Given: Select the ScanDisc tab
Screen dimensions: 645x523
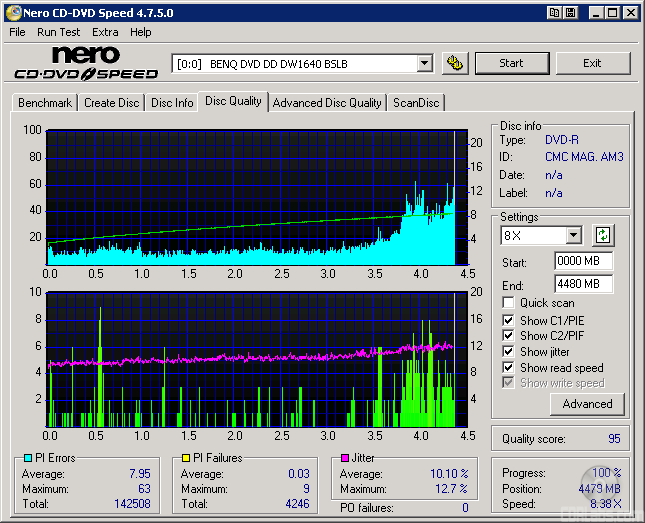Looking at the screenshot, I should 415,103.
